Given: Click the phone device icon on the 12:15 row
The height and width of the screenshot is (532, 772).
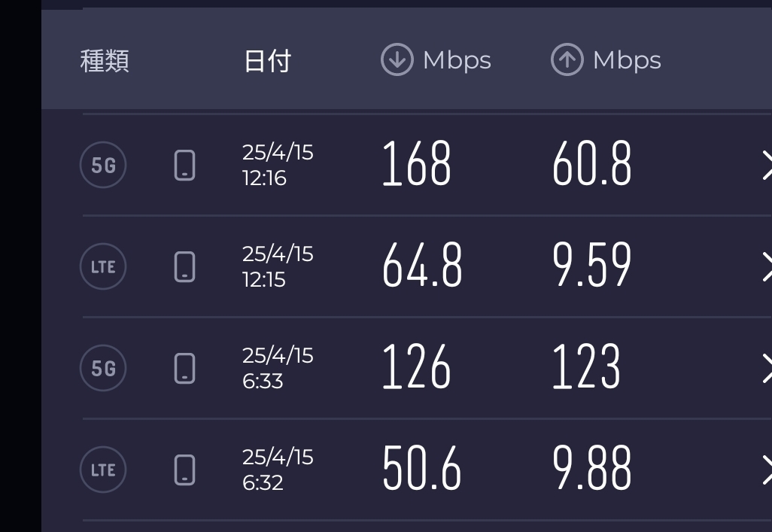Looking at the screenshot, I should [x=184, y=266].
